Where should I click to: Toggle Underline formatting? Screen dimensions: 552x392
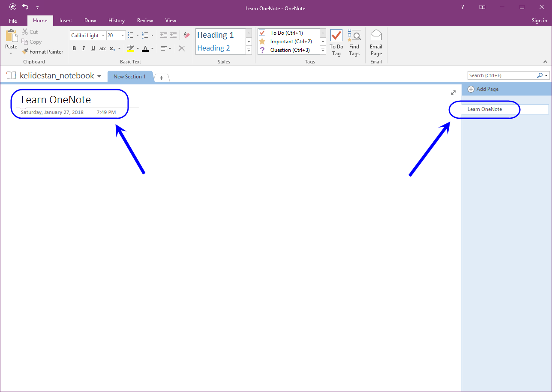click(93, 48)
